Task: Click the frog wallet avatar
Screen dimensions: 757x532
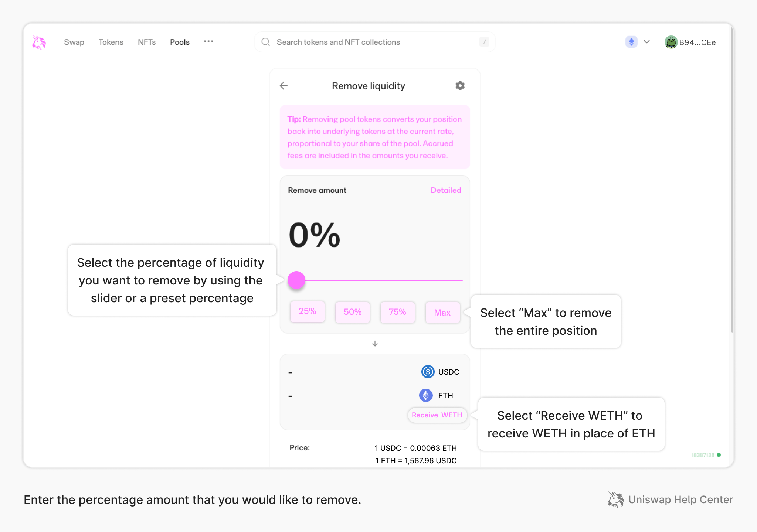Action: (x=671, y=42)
